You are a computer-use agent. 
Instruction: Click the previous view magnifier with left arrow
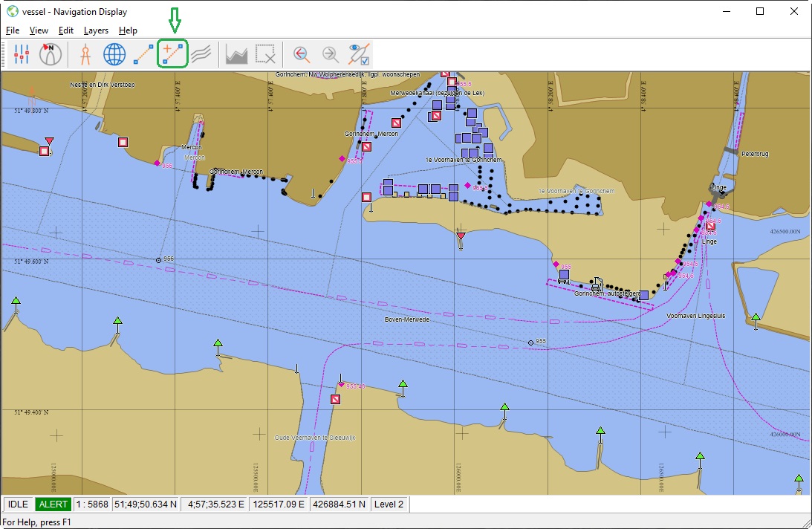301,54
